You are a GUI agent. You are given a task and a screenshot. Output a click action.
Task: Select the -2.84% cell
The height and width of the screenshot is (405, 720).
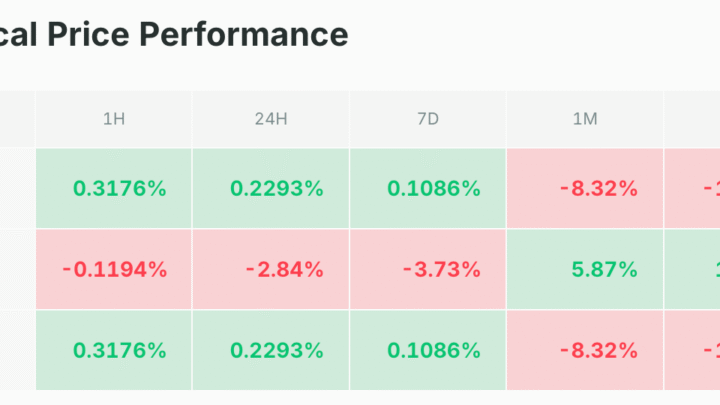[x=271, y=269]
